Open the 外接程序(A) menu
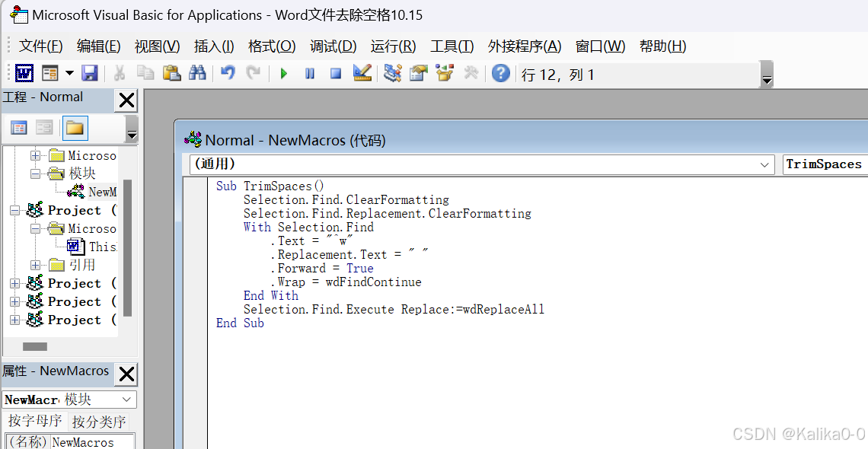Screen dimensions: 868x449 [525, 46]
